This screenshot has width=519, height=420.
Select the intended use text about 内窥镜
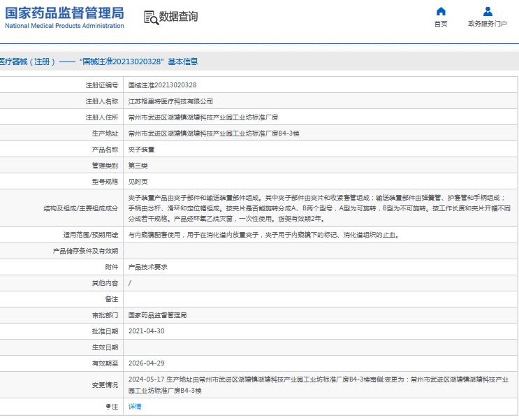coord(264,235)
